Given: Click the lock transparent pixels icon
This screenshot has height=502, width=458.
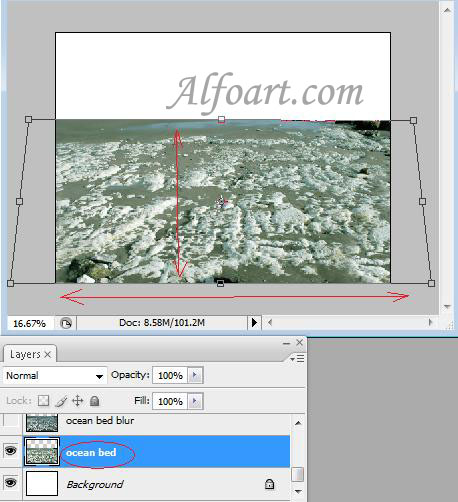Looking at the screenshot, I should [43, 400].
